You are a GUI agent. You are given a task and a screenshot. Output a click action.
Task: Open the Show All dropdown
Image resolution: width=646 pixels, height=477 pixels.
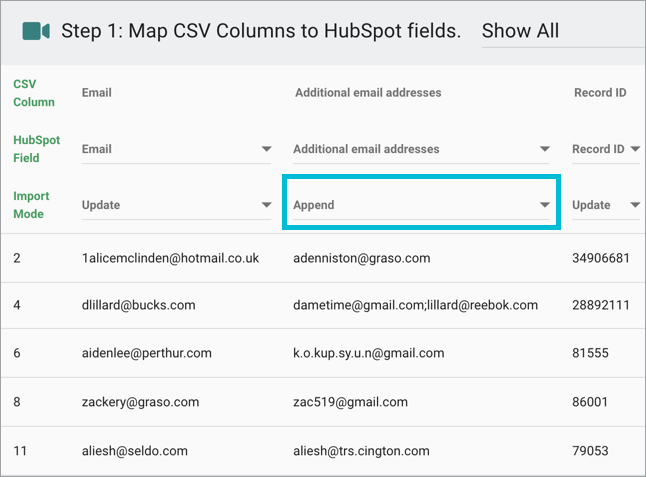564,32
